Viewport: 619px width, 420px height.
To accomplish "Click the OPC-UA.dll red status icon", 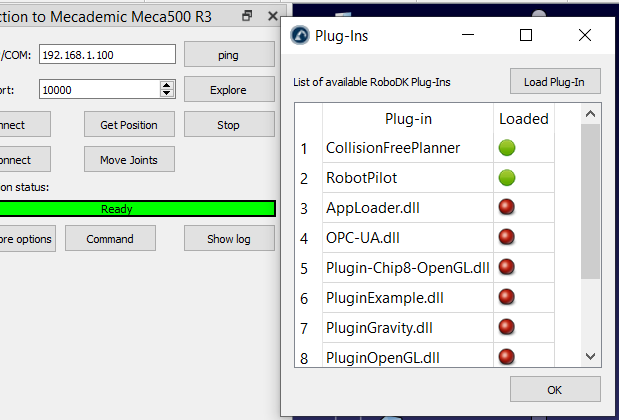I will click(507, 238).
